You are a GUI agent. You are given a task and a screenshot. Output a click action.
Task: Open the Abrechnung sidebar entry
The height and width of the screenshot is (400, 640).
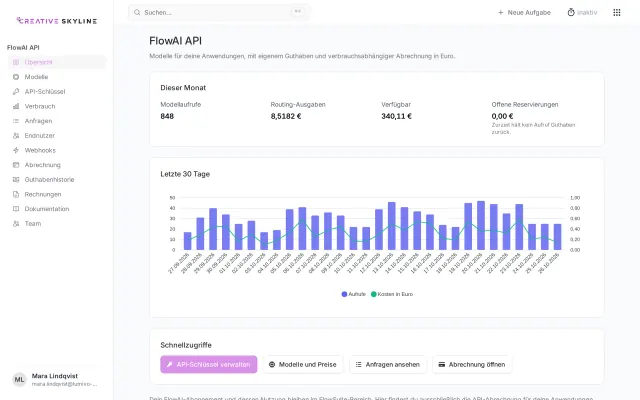click(57, 165)
